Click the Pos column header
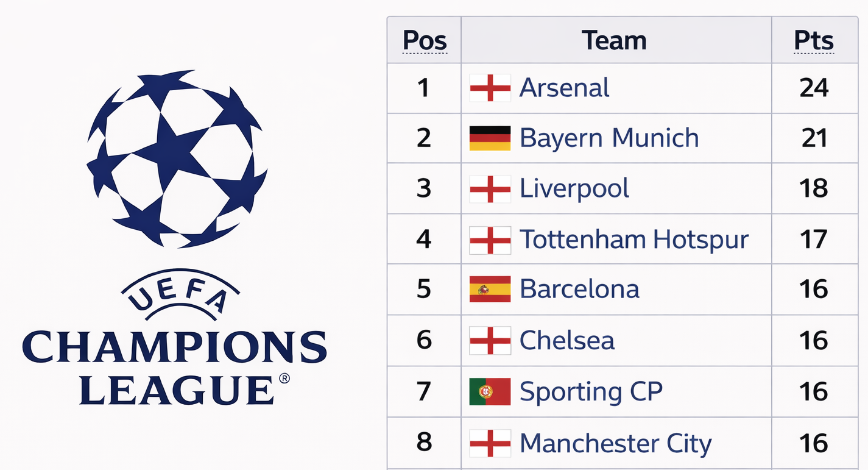This screenshot has height=470, width=868. (425, 41)
